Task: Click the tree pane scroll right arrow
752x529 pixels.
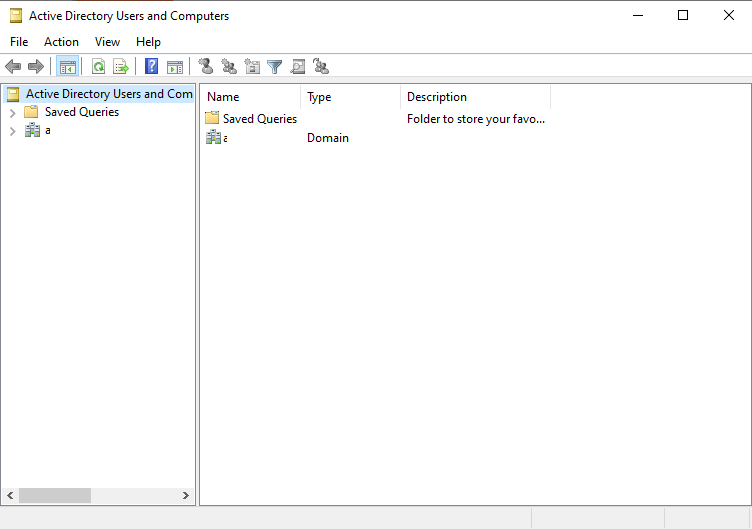Action: 186,495
